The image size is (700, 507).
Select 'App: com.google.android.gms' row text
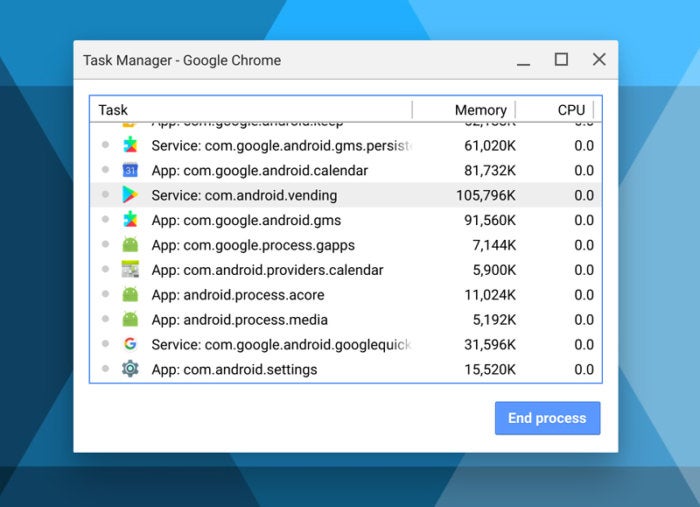point(246,220)
